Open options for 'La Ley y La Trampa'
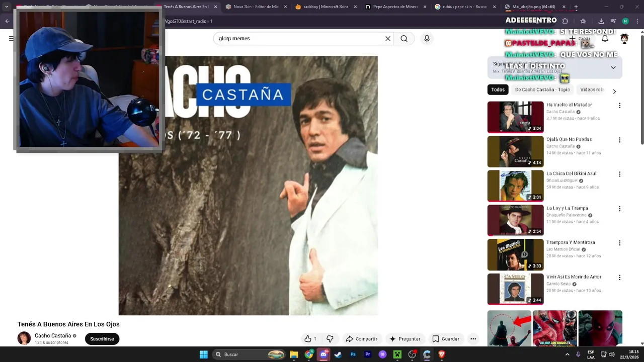Viewport: 644px width, 362px height. coord(619,209)
